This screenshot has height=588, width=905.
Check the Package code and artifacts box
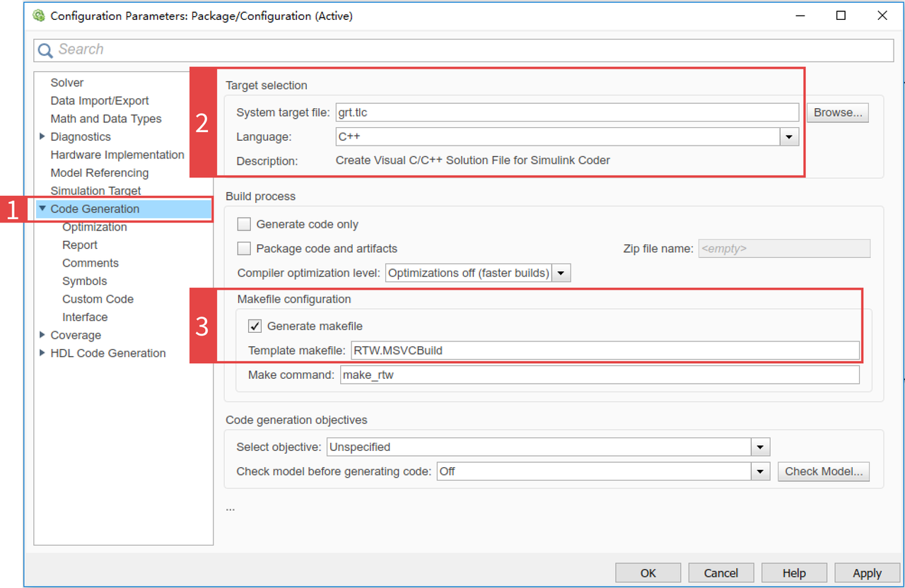244,249
